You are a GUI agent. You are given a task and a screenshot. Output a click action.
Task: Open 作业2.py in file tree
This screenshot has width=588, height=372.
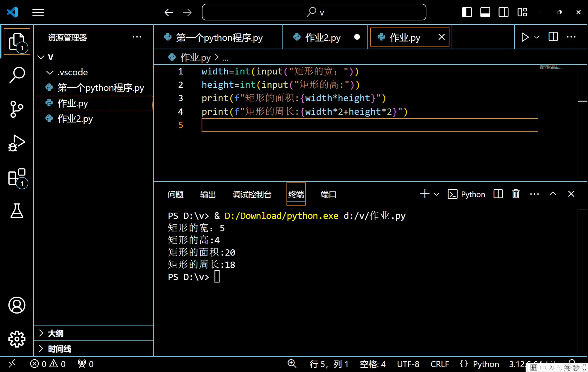(x=94, y=119)
